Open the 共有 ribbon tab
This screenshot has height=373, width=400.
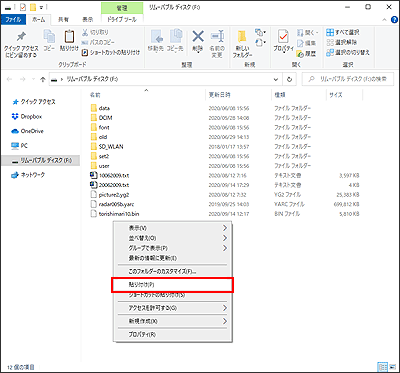click(x=63, y=20)
